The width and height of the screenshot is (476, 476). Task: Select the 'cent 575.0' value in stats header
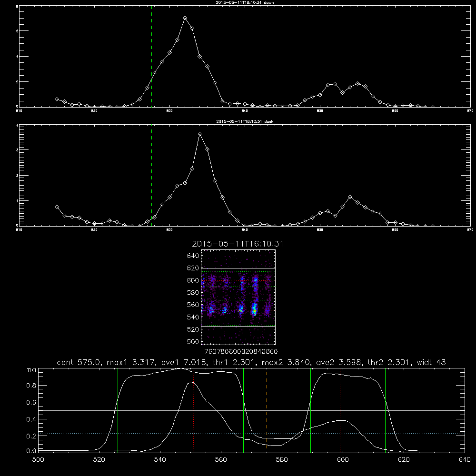[x=79, y=362]
